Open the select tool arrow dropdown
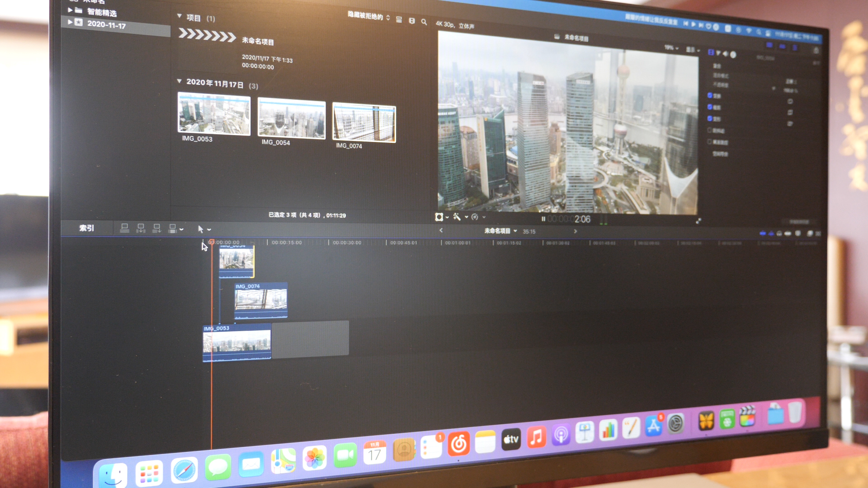Image resolution: width=868 pixels, height=488 pixels. (209, 230)
